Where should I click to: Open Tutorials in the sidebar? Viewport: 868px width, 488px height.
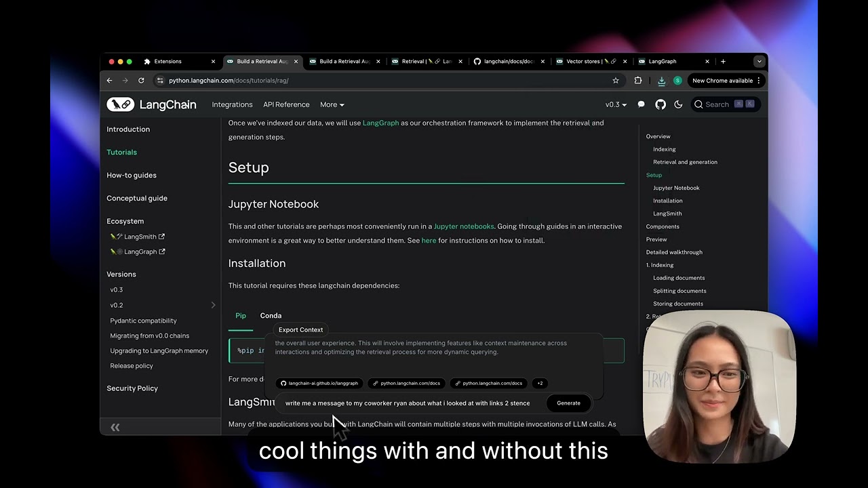point(121,152)
